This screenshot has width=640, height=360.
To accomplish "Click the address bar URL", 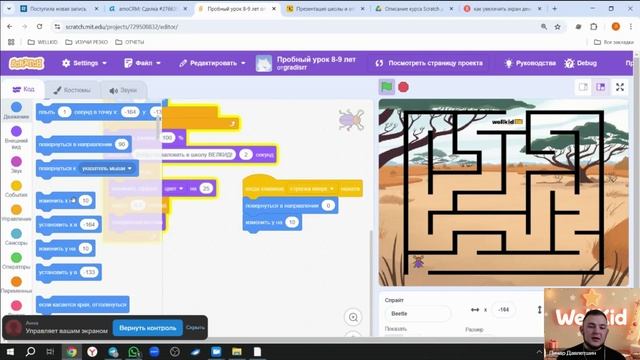I will coord(122,27).
